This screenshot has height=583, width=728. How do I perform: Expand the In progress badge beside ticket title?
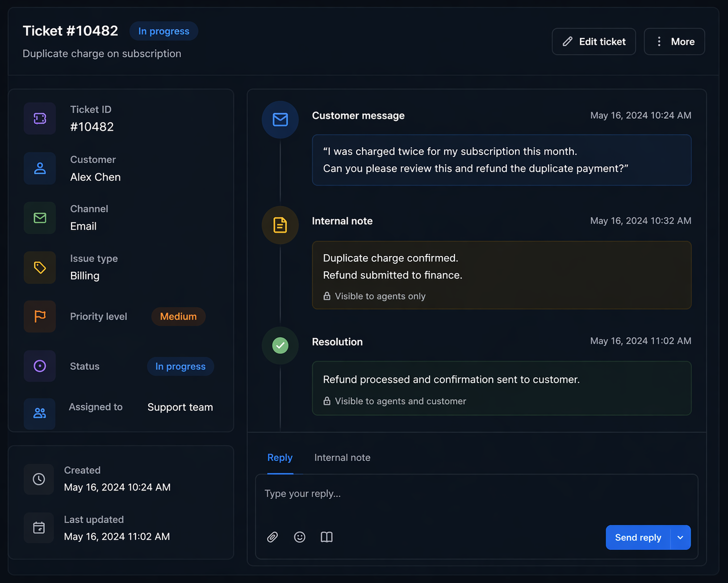[x=164, y=31]
